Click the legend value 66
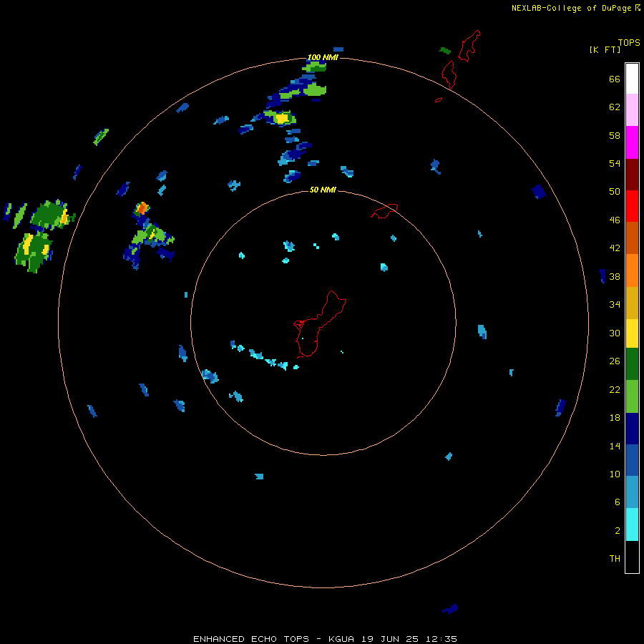This screenshot has height=644, width=644. (615, 79)
